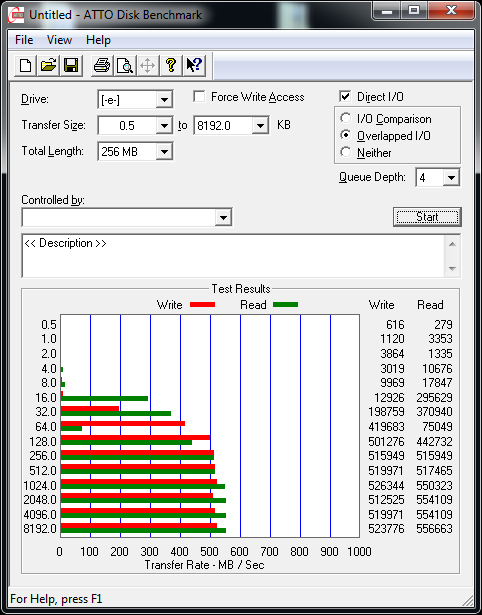This screenshot has height=615, width=482.
Task: Open the View menu
Action: [59, 40]
